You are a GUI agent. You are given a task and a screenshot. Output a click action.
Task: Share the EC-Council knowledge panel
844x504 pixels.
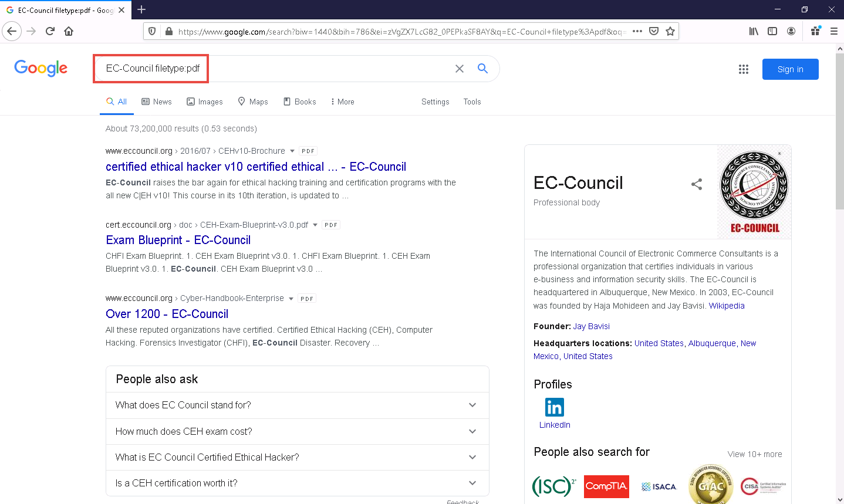tap(697, 184)
